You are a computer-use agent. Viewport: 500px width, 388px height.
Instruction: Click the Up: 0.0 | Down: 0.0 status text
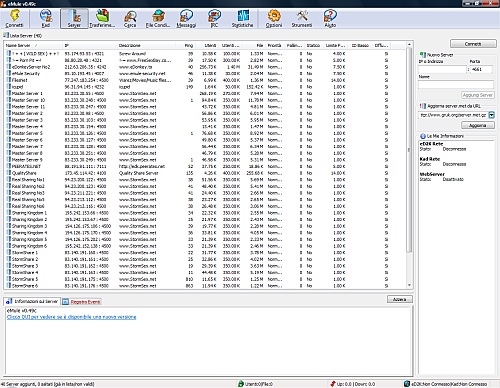pos(356,384)
